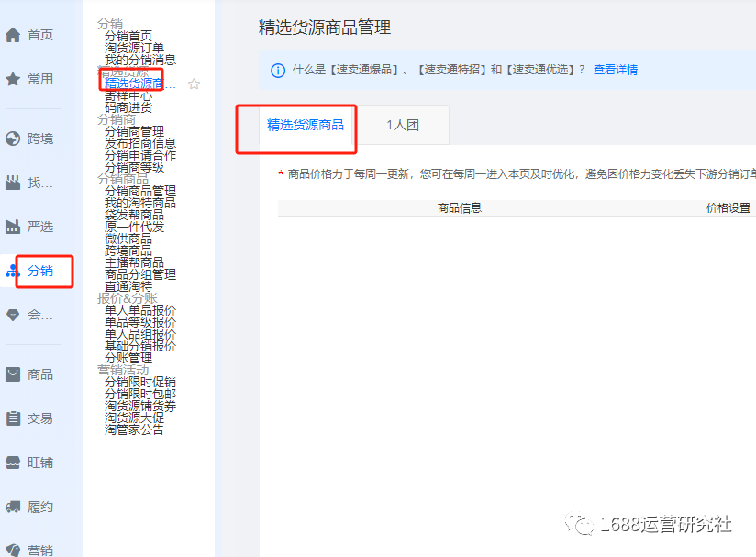This screenshot has height=557, width=756.
Task: Open 常用 in the left sidebar
Action: [x=40, y=79]
